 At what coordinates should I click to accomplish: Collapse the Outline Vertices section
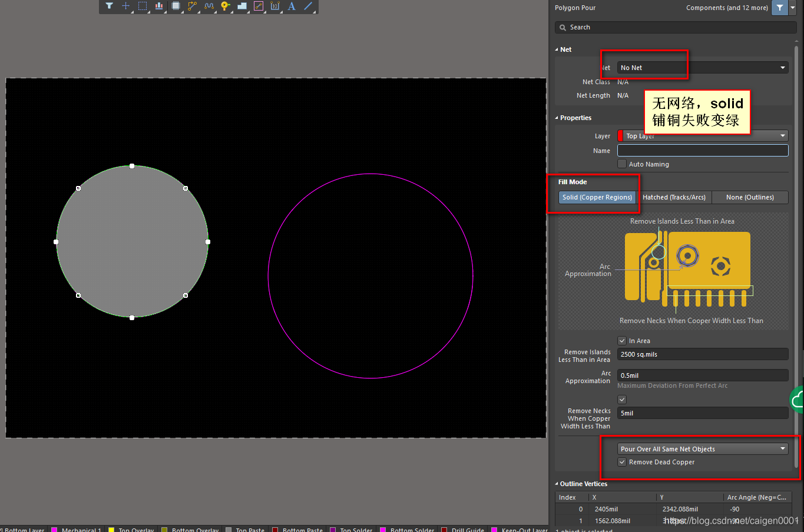[557, 484]
